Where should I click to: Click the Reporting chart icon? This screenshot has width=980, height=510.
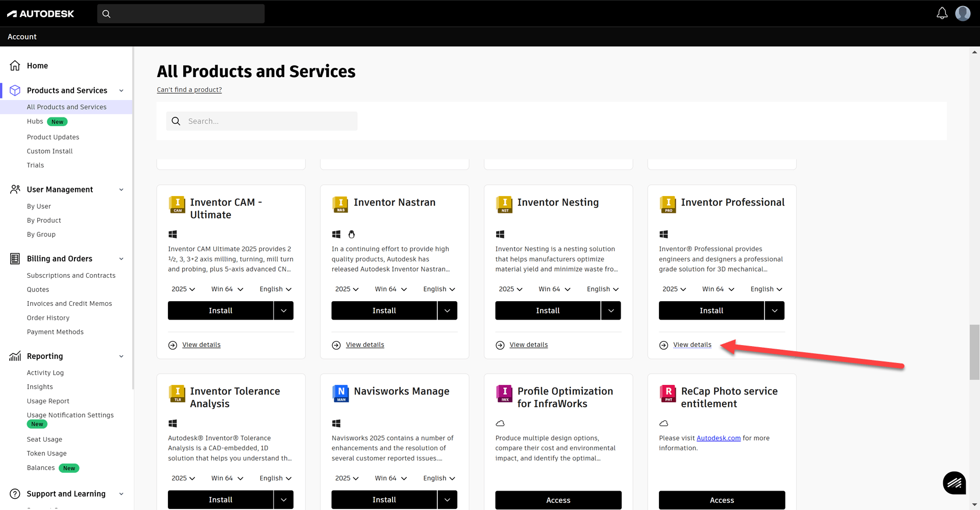[x=15, y=356]
